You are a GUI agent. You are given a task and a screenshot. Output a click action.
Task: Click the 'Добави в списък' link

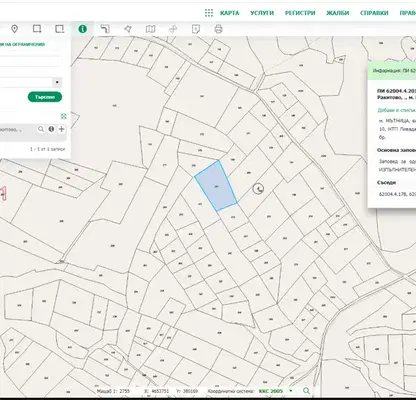coord(396,110)
